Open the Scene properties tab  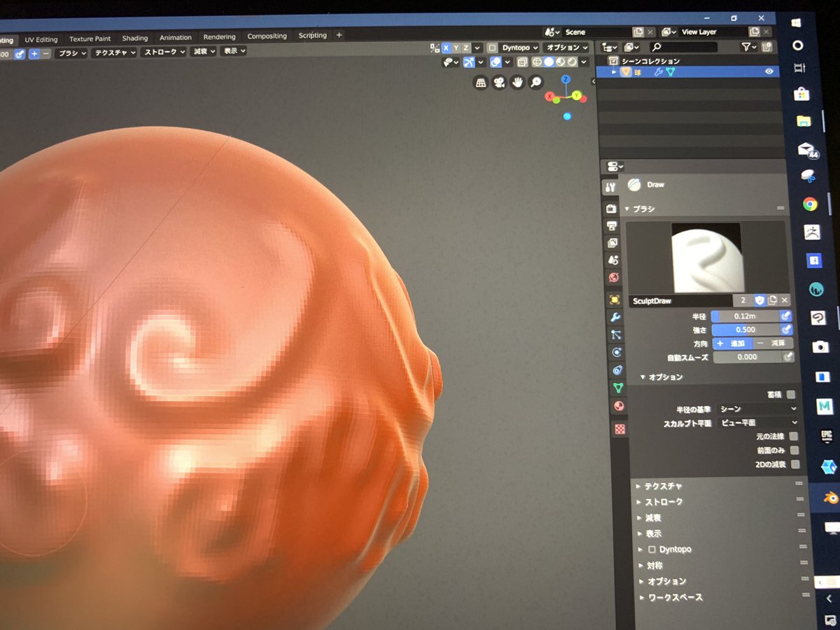pyautogui.click(x=613, y=260)
